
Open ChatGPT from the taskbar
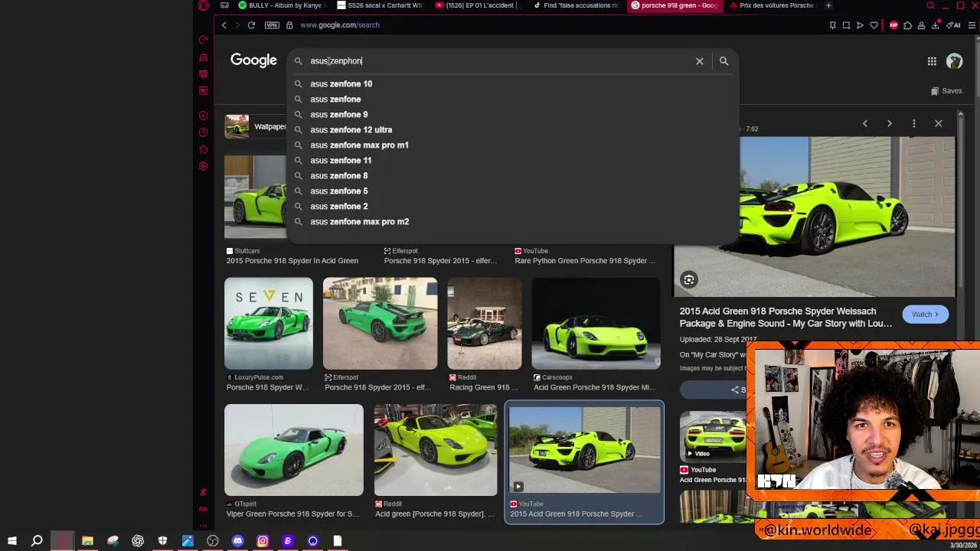[138, 541]
